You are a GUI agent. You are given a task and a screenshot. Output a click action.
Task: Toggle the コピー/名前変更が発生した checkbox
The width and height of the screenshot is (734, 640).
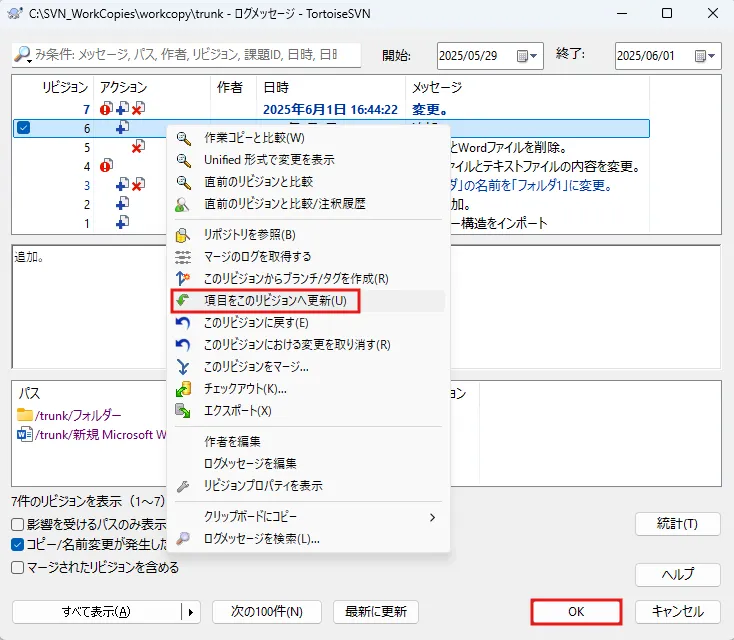[17, 544]
